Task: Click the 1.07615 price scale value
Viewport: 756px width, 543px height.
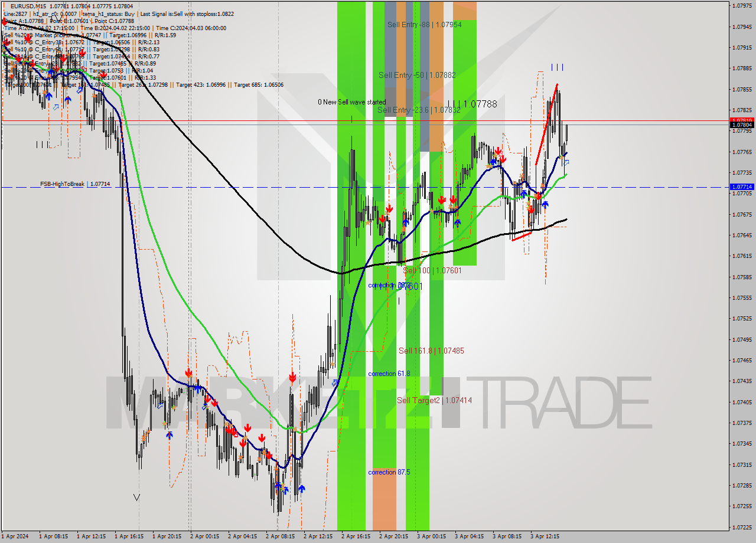Action: 742,256
